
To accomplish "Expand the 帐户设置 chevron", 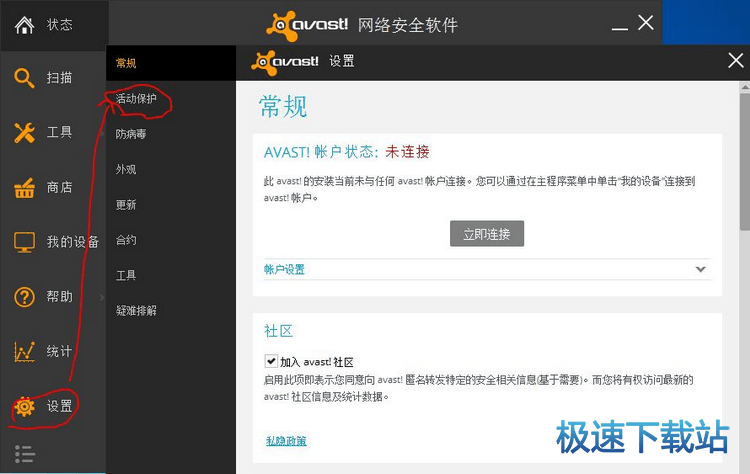I will point(701,269).
